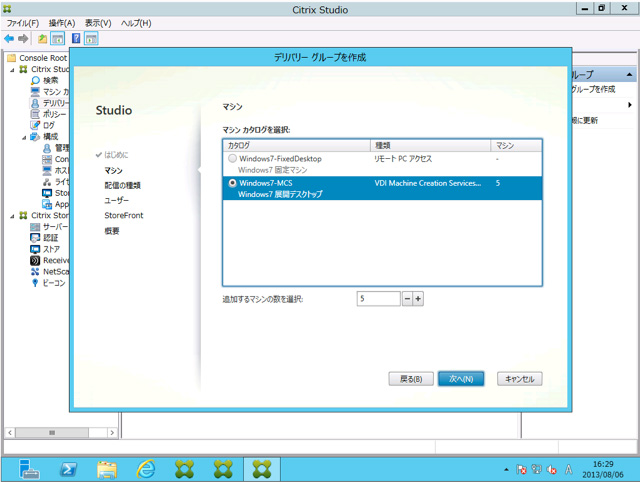
Task: Select the デリバリー グループ node icon
Action: (x=36, y=103)
